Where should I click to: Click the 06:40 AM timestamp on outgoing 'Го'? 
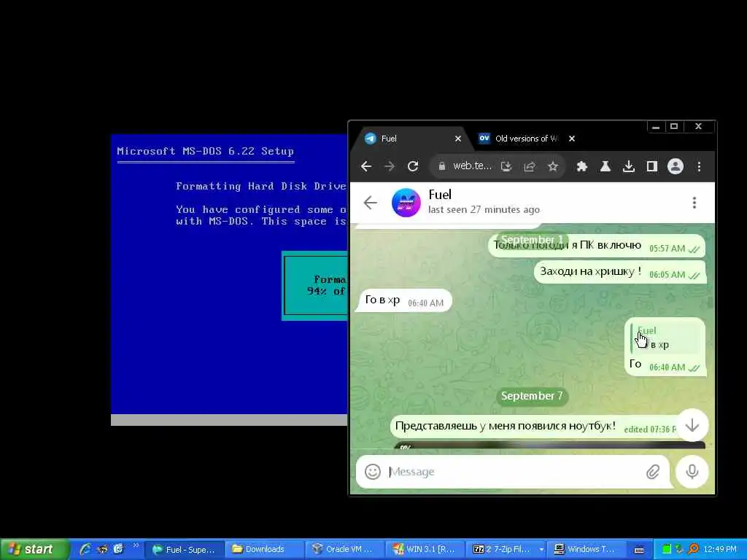[667, 367]
